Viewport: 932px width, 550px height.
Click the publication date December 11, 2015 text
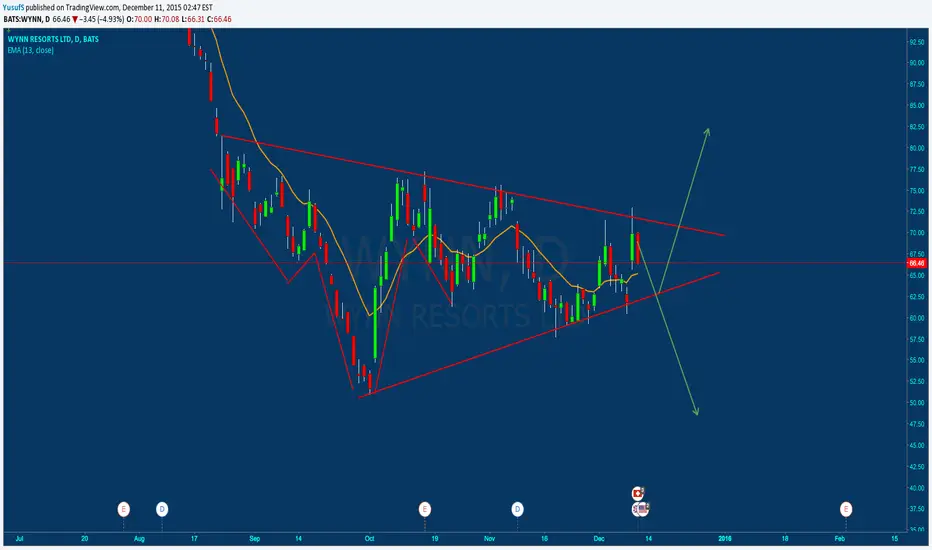[152, 8]
